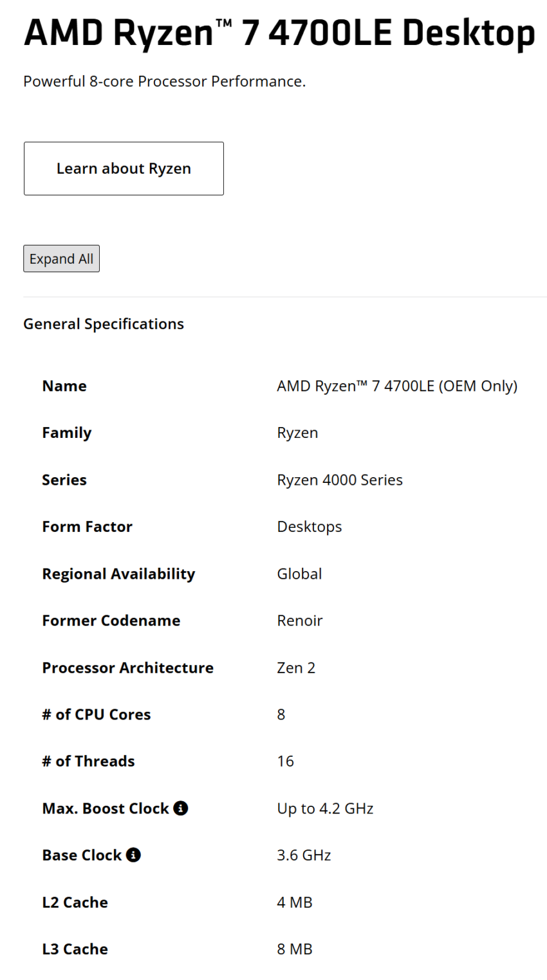Select the codename value Renoir

[x=300, y=621]
